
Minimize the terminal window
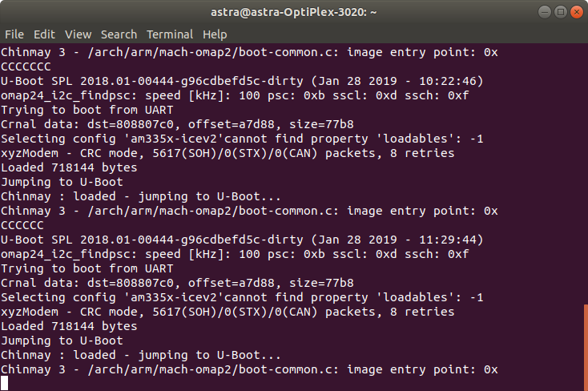(x=545, y=12)
